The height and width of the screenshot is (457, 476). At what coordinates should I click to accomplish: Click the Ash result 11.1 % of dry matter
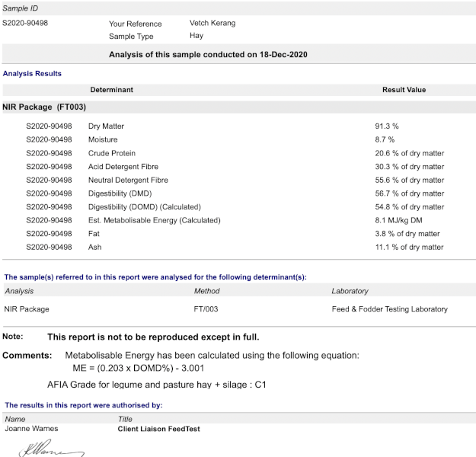click(x=409, y=247)
